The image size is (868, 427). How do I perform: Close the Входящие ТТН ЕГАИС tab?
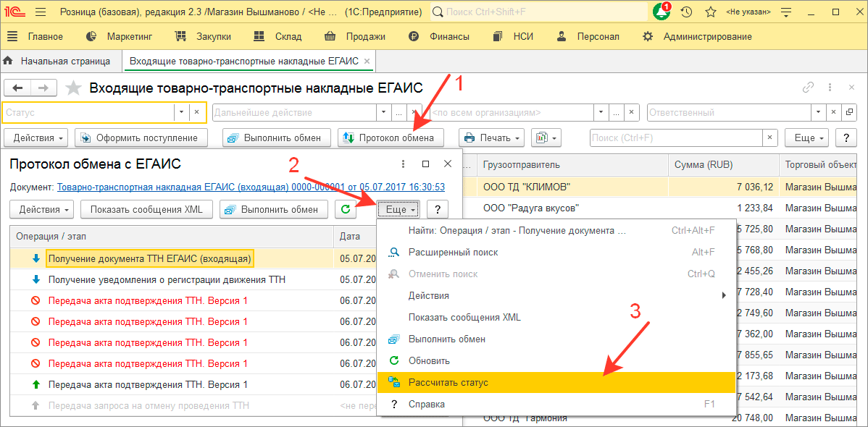(367, 61)
